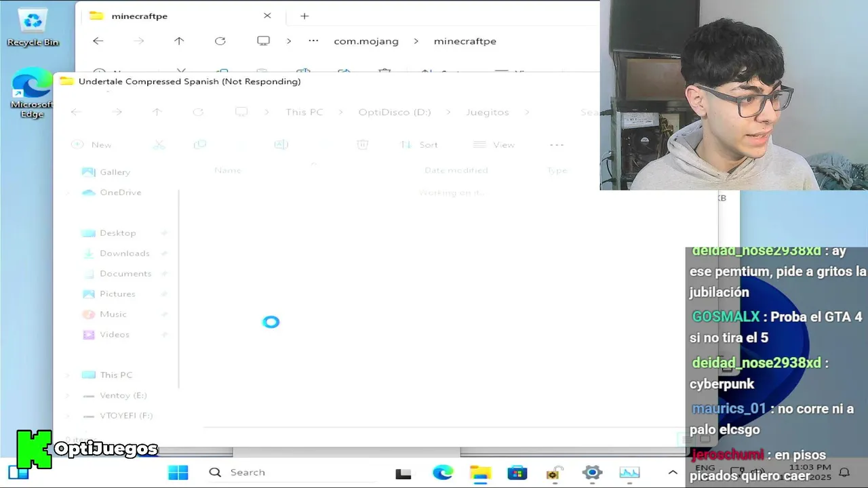Open Videos in the navigation pane
868x488 pixels.
(x=105, y=335)
